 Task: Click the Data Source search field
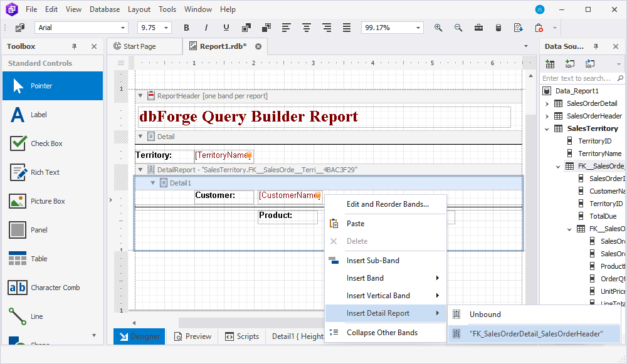pos(577,78)
